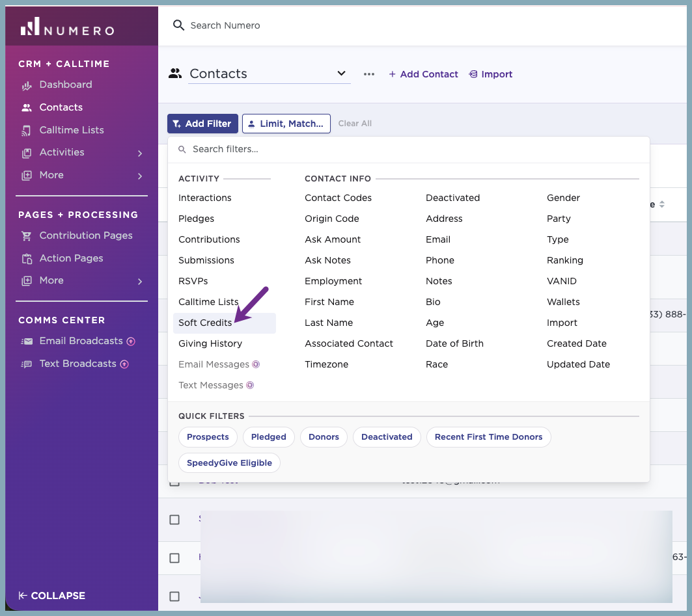Select the VANID filter
Image resolution: width=692 pixels, height=616 pixels.
click(562, 281)
